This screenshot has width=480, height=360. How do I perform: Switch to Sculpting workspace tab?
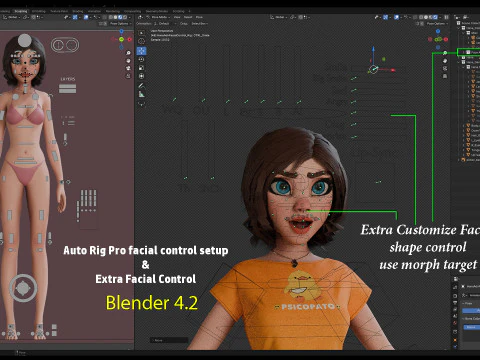click(21, 11)
